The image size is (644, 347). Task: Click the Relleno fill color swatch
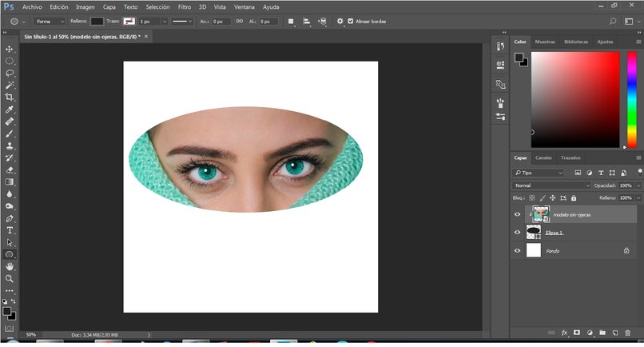[97, 21]
